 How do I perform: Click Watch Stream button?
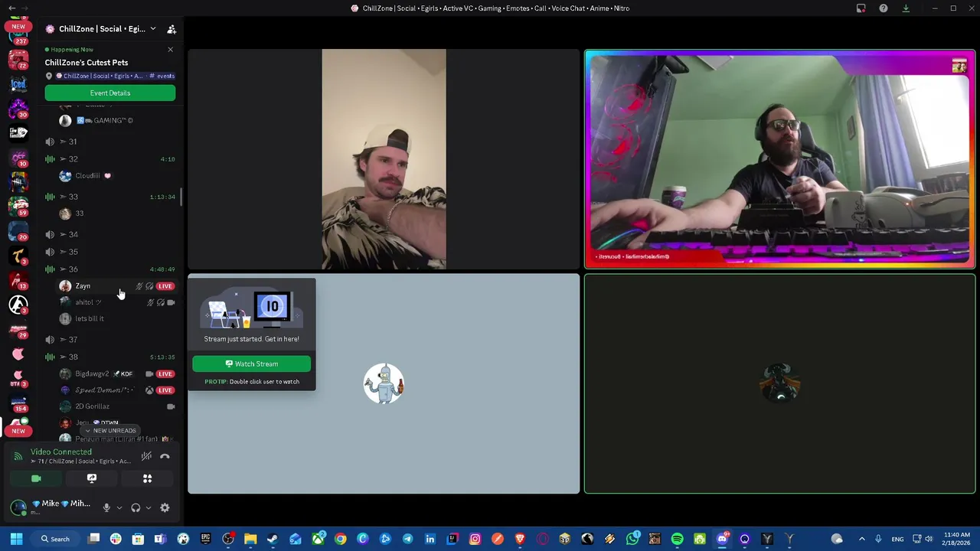click(x=251, y=364)
